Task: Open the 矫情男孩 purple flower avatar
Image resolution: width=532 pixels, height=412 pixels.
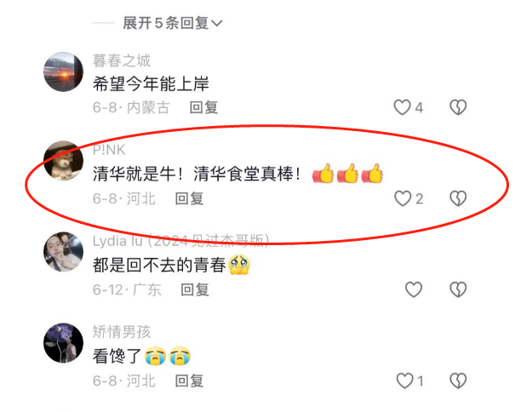Action: tap(64, 343)
